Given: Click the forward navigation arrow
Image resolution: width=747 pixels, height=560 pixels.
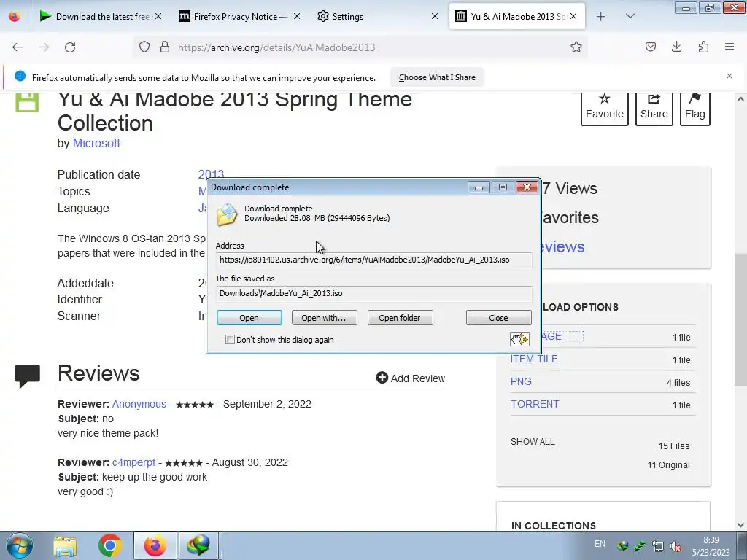Looking at the screenshot, I should click(x=44, y=47).
